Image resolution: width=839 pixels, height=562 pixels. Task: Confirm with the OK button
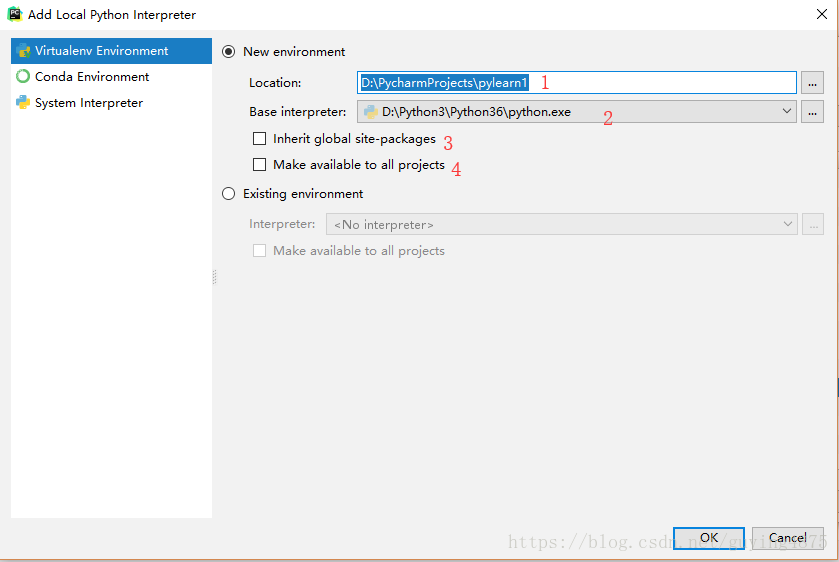(709, 538)
